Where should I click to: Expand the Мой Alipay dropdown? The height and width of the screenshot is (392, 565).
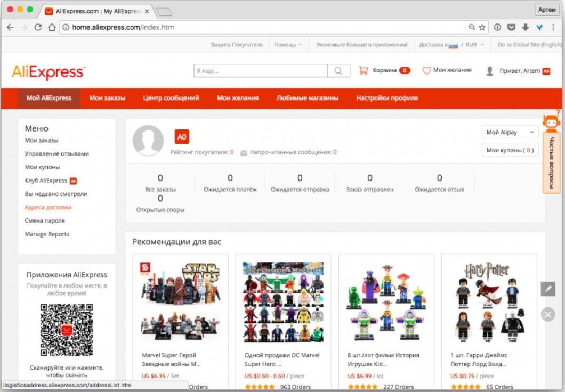[x=509, y=132]
